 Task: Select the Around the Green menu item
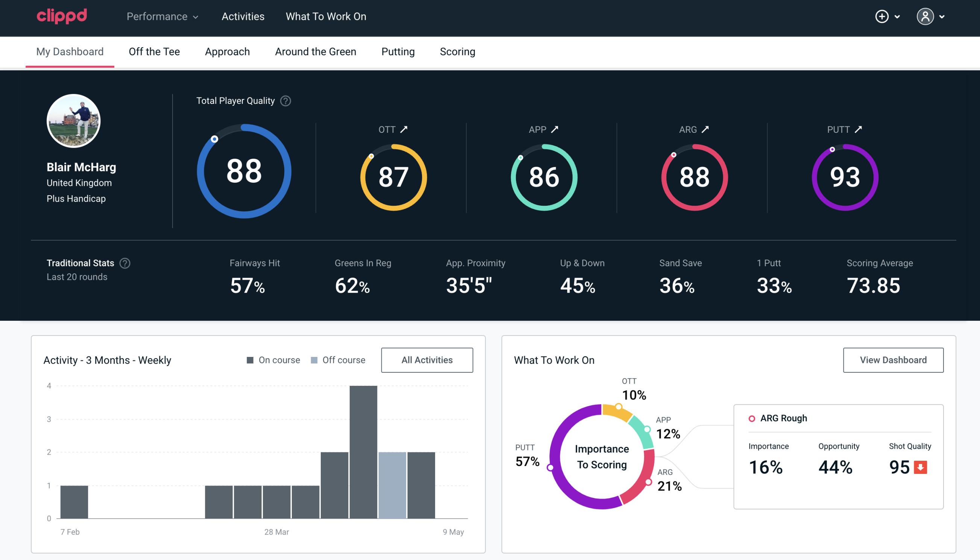[x=315, y=51]
